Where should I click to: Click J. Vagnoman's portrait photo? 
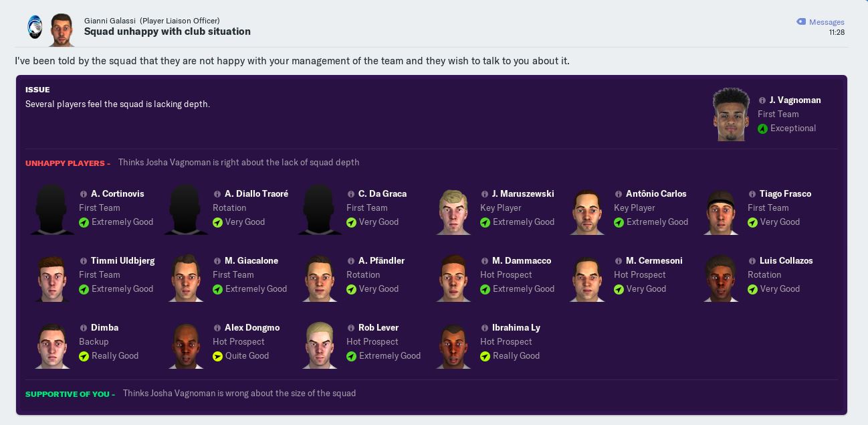click(x=731, y=114)
